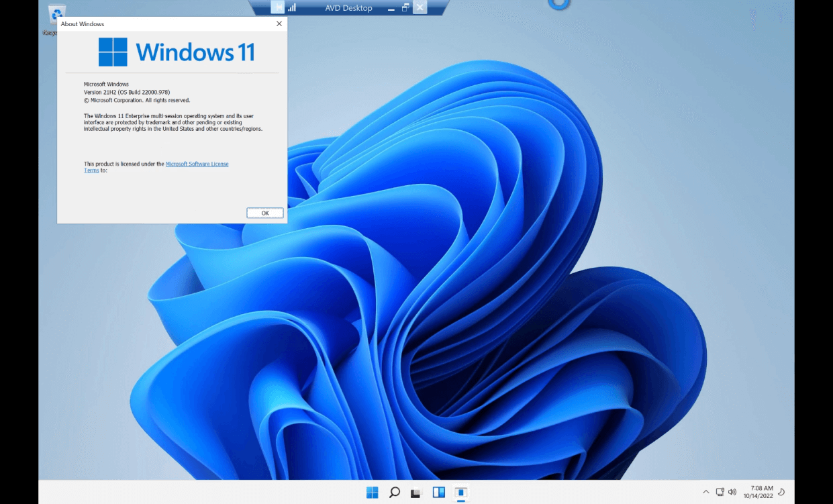833x504 pixels.
Task: Open the Microsoft Software License Terms link
Action: [197, 163]
